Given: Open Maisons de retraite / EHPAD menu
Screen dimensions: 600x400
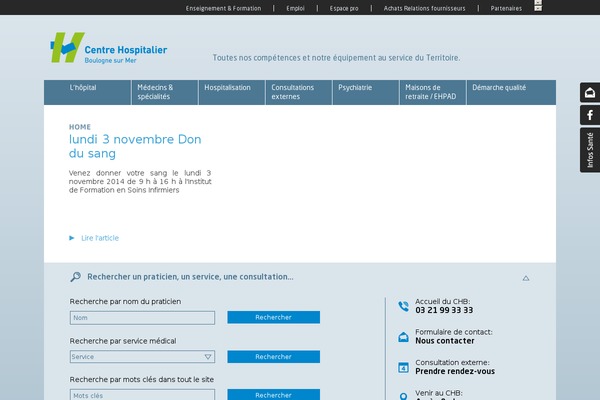Looking at the screenshot, I should pos(432,92).
